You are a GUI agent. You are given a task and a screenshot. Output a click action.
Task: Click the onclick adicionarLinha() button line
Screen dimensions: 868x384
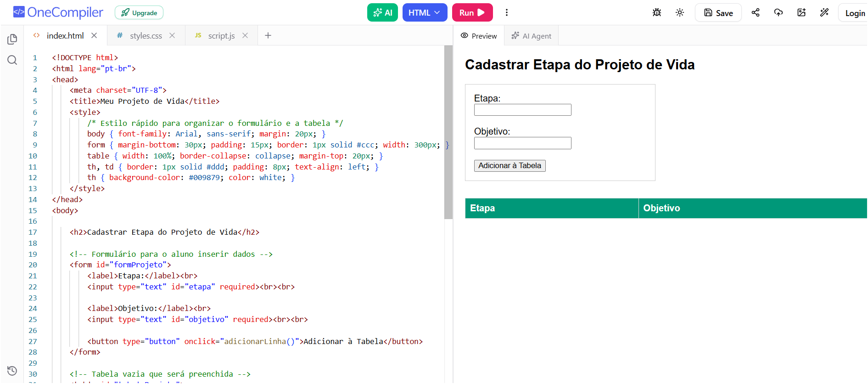[255, 342]
